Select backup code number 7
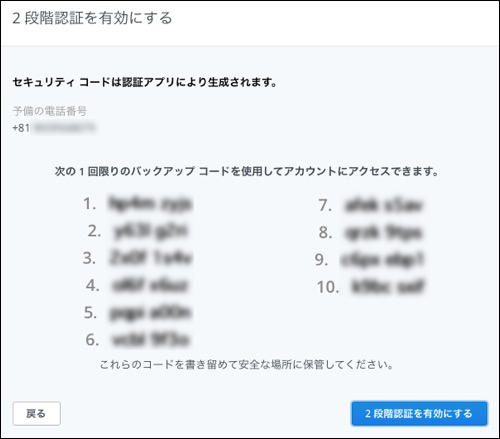This screenshot has height=439, width=500. (384, 205)
